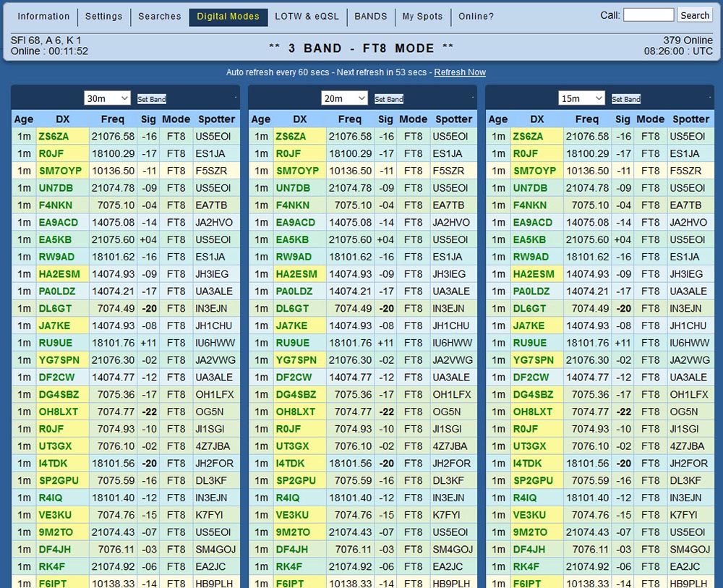The height and width of the screenshot is (588, 723).
Task: Switch to the Settings tab
Action: (x=103, y=17)
